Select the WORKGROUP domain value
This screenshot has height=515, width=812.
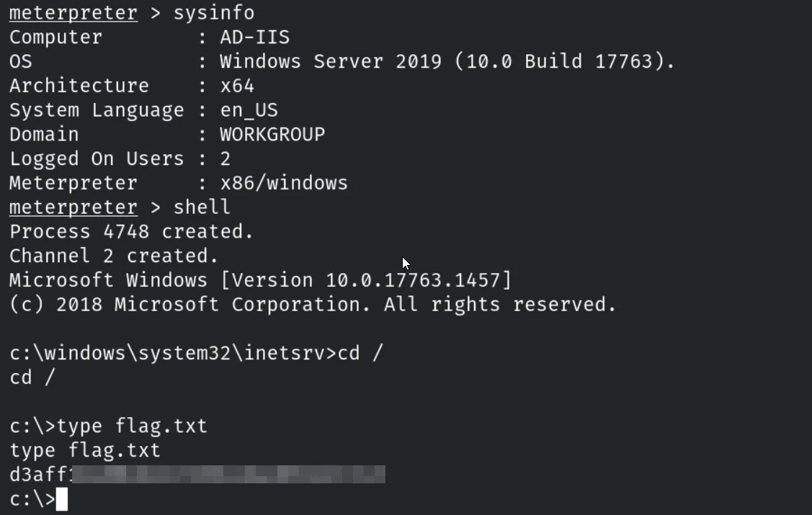point(272,135)
